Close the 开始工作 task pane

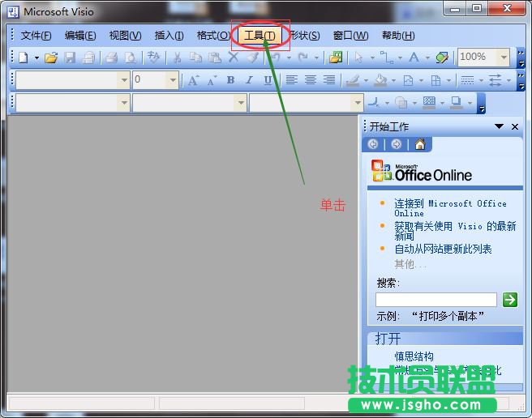tap(515, 127)
